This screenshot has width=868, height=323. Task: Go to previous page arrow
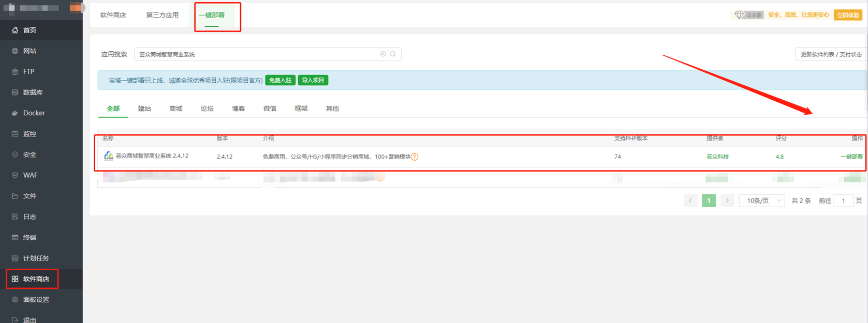[x=690, y=201]
